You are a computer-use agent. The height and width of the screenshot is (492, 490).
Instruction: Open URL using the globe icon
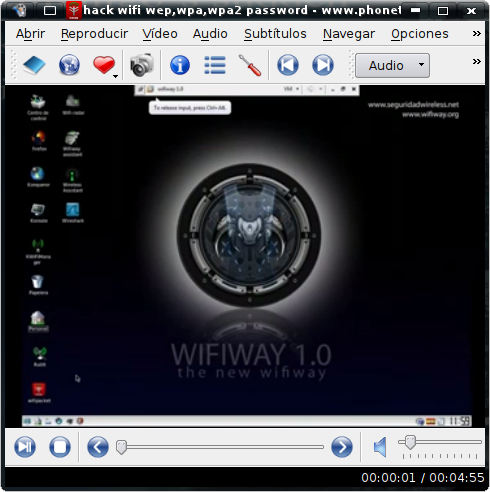pyautogui.click(x=69, y=65)
